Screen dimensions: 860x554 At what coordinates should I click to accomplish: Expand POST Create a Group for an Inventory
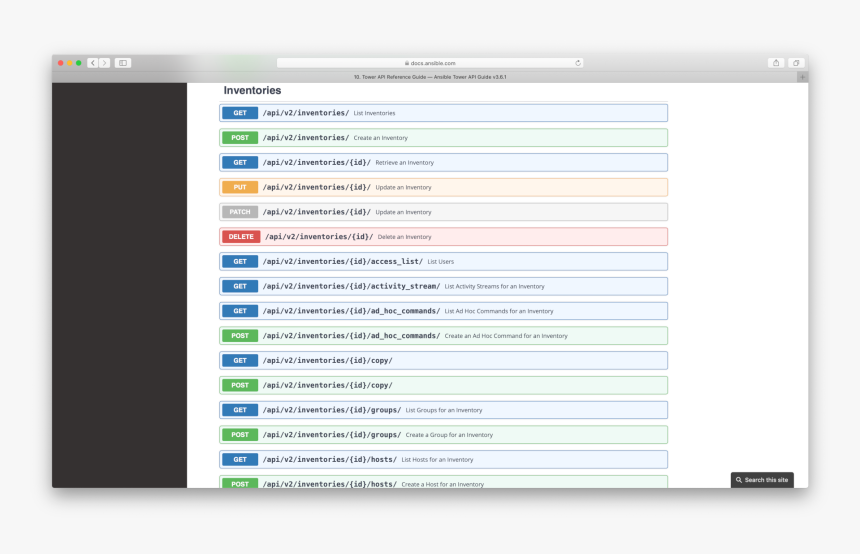tap(444, 434)
